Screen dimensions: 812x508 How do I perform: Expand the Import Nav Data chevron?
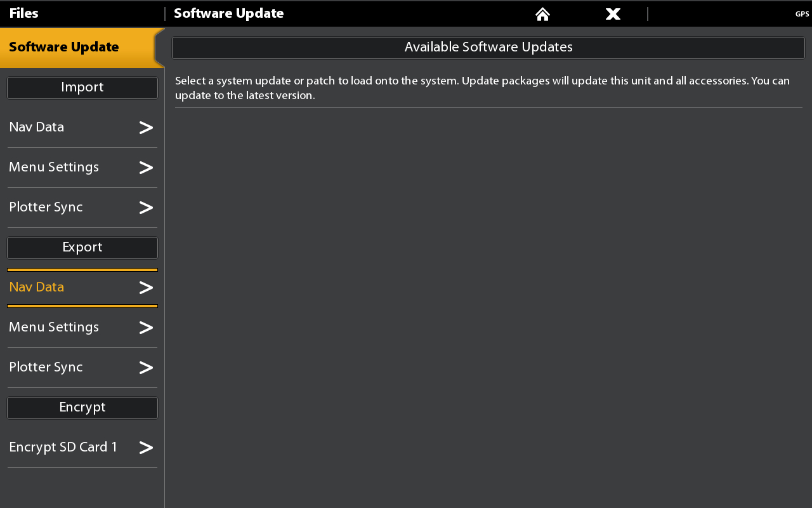[146, 128]
